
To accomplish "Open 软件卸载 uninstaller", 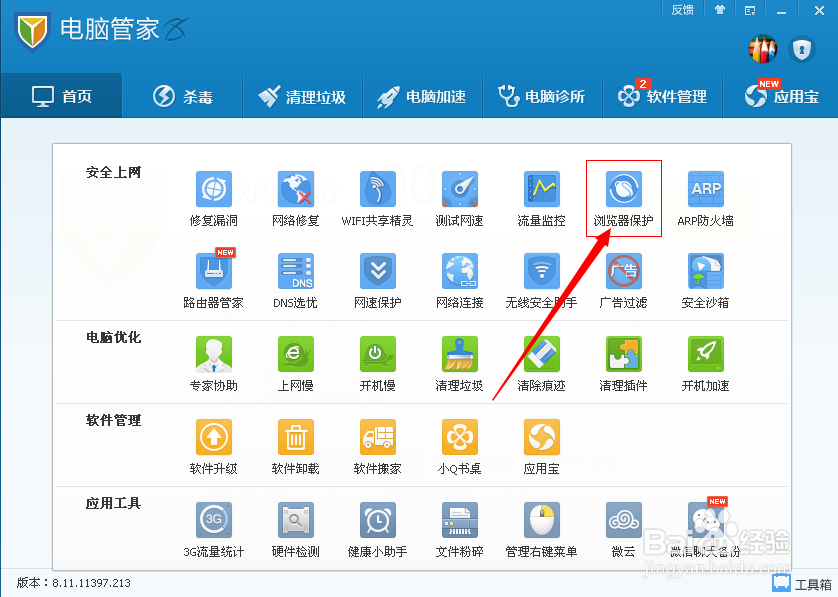I will pyautogui.click(x=296, y=437).
